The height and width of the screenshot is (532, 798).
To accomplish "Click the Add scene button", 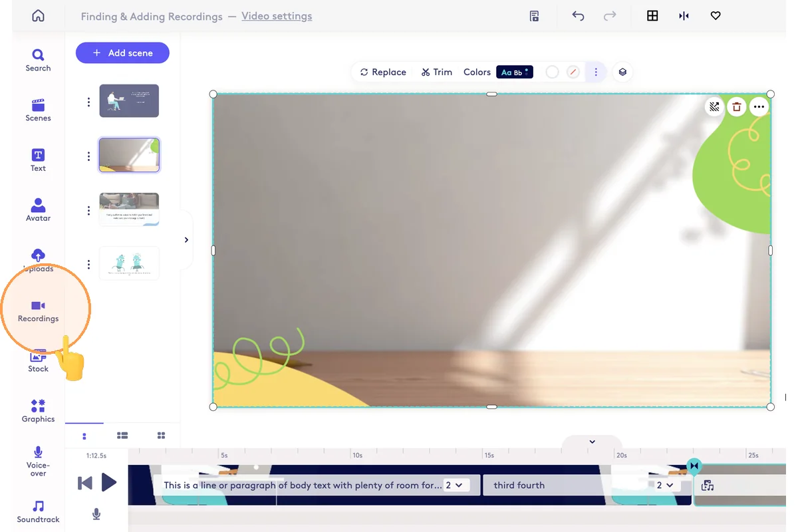I will pyautogui.click(x=122, y=53).
